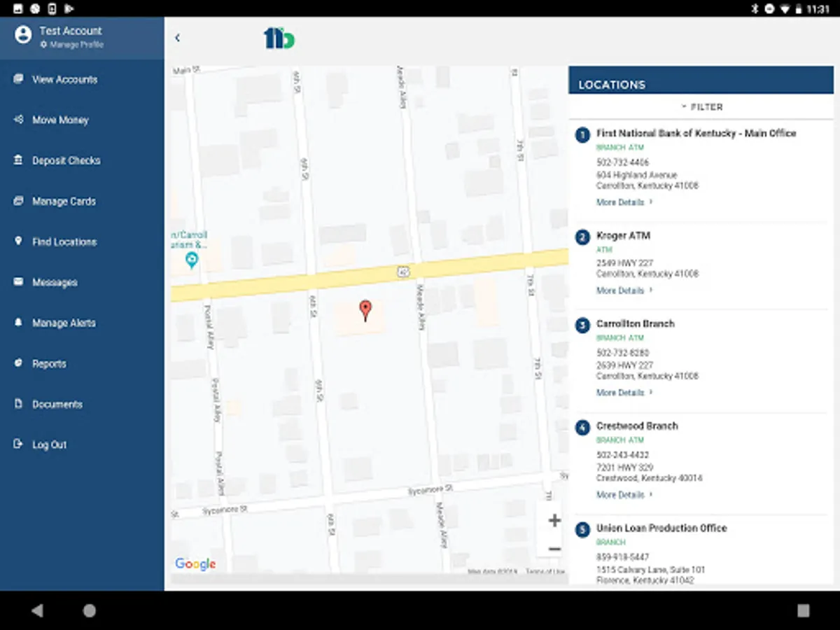Click location number 2 badge

[x=582, y=237]
